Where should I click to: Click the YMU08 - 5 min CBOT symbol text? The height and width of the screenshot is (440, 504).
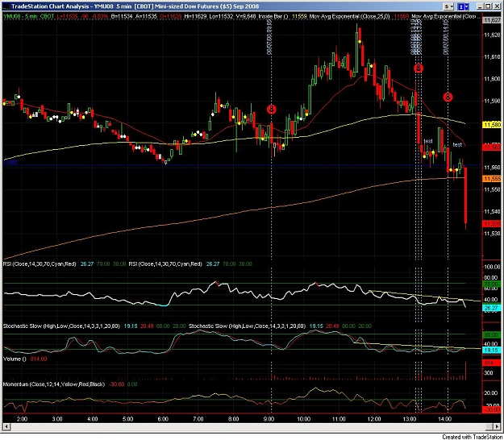tap(28, 16)
